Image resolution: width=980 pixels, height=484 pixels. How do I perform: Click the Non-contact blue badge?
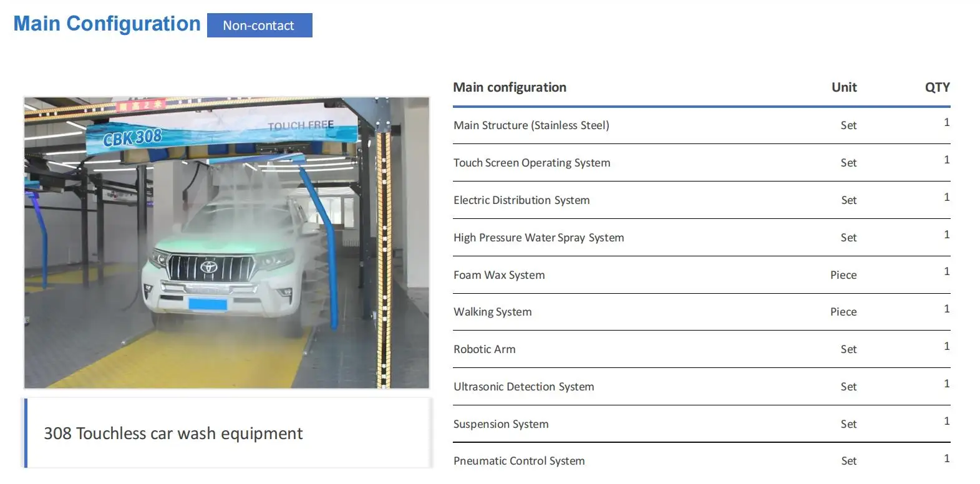click(x=259, y=26)
